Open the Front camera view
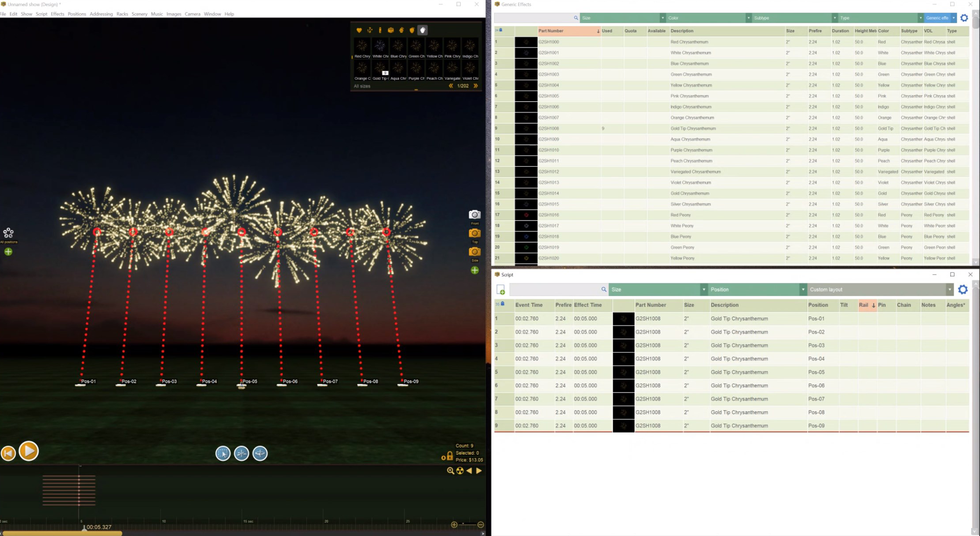This screenshot has width=980, height=536. (x=474, y=216)
